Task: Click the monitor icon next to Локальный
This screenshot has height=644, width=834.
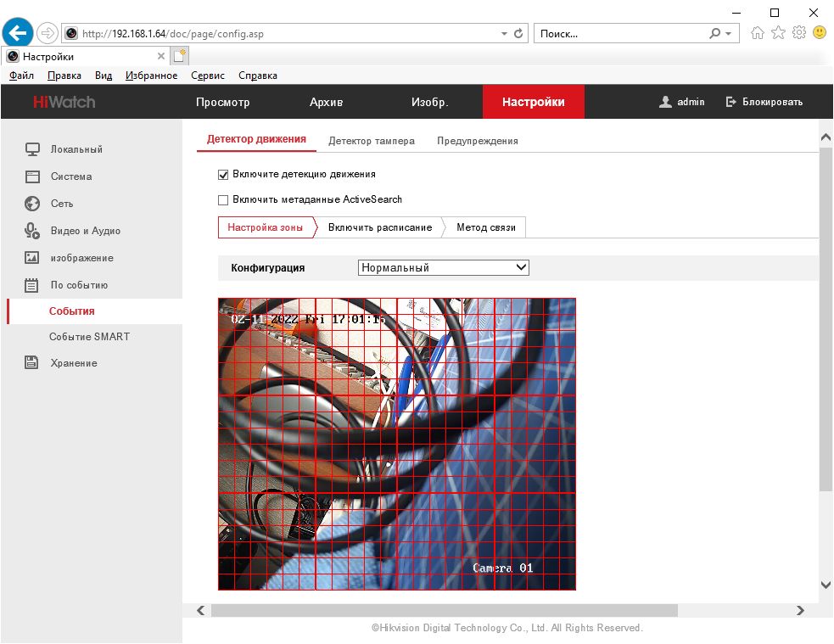Action: pyautogui.click(x=32, y=149)
